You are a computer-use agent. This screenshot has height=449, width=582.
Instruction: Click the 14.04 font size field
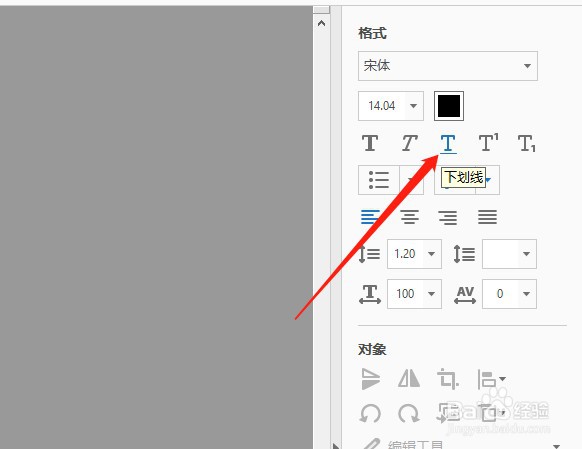pos(382,106)
